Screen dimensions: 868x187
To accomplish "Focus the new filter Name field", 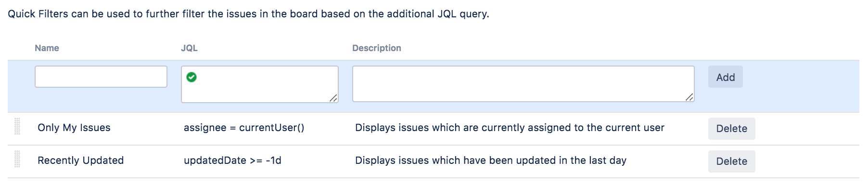I will pos(101,77).
